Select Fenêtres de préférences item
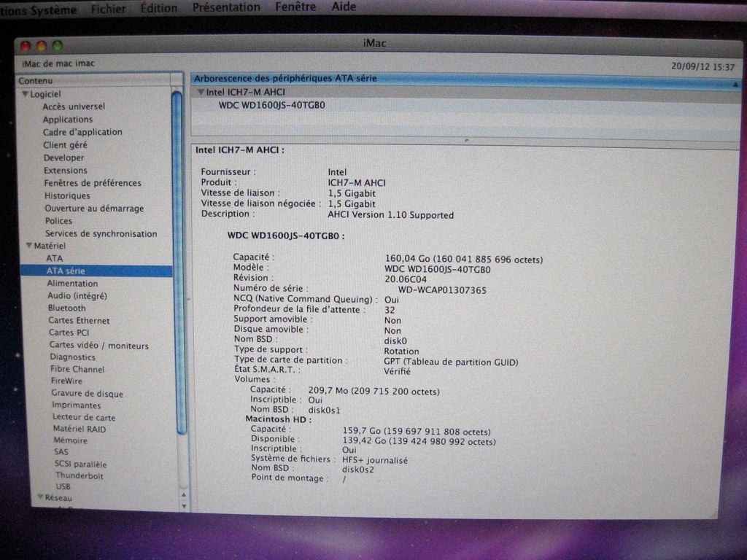The width and height of the screenshot is (747, 560). [x=93, y=183]
